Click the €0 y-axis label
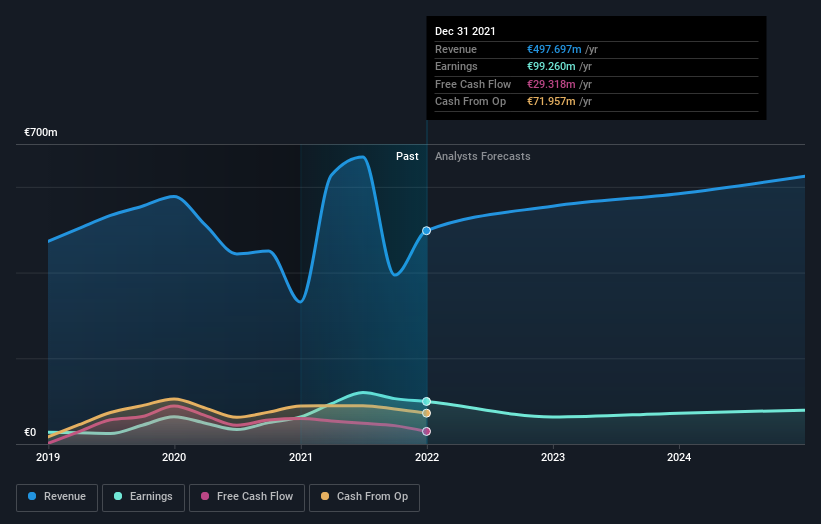Image resolution: width=821 pixels, height=524 pixels. pyautogui.click(x=30, y=432)
